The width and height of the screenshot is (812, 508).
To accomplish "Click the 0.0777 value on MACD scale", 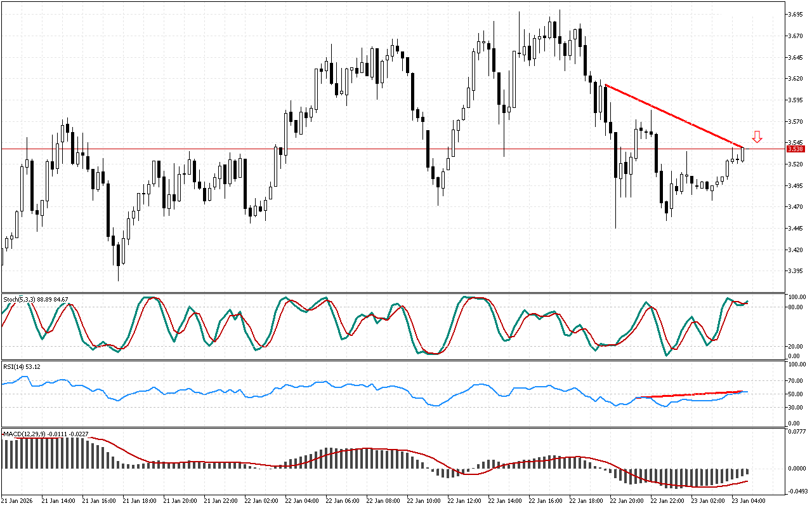I will click(x=796, y=432).
